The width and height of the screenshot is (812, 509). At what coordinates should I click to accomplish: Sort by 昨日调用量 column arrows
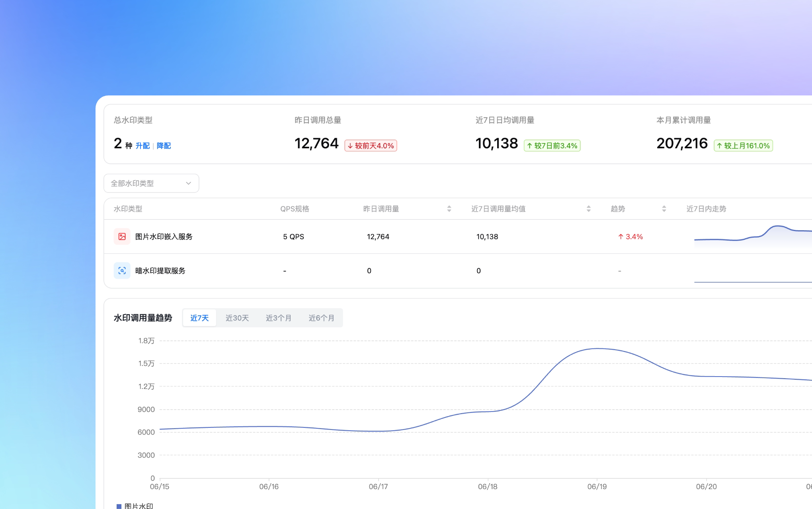tap(449, 209)
